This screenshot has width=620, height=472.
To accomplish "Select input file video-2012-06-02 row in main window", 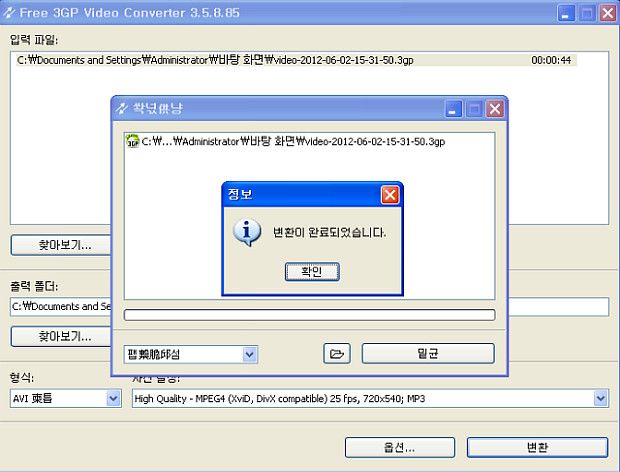I will click(297, 60).
